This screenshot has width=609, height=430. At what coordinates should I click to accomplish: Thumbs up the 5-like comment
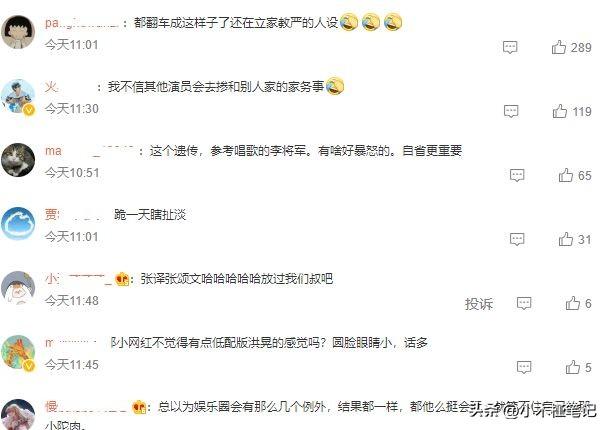[x=573, y=367]
